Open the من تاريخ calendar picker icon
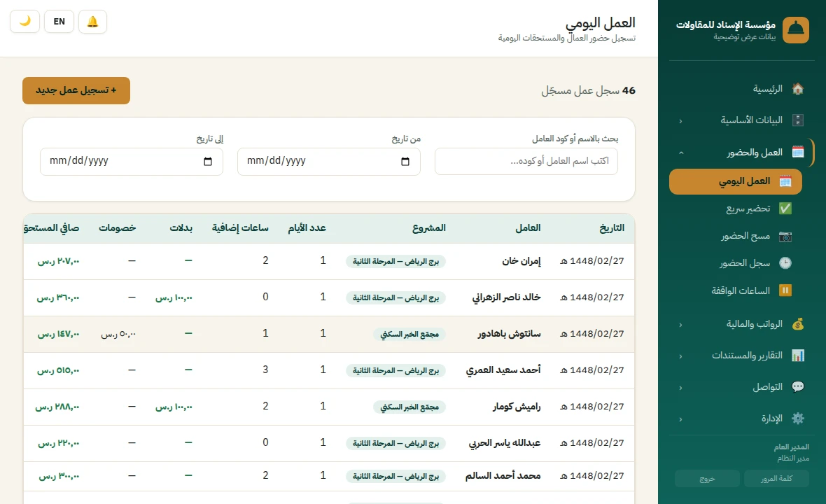 tap(405, 161)
